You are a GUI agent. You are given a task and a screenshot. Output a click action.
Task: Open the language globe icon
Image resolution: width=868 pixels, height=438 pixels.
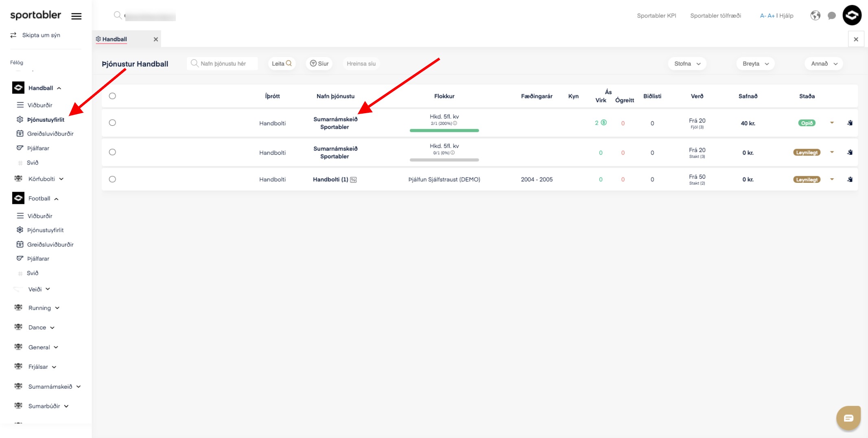pyautogui.click(x=815, y=15)
